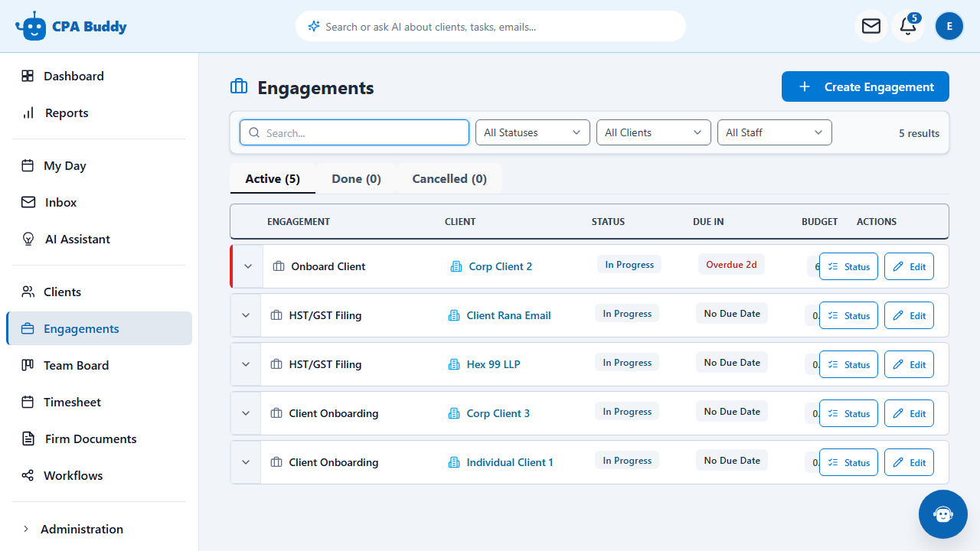Click Status button for Corp Client 3 row
Screen dimensions: 980x551
click(848, 413)
